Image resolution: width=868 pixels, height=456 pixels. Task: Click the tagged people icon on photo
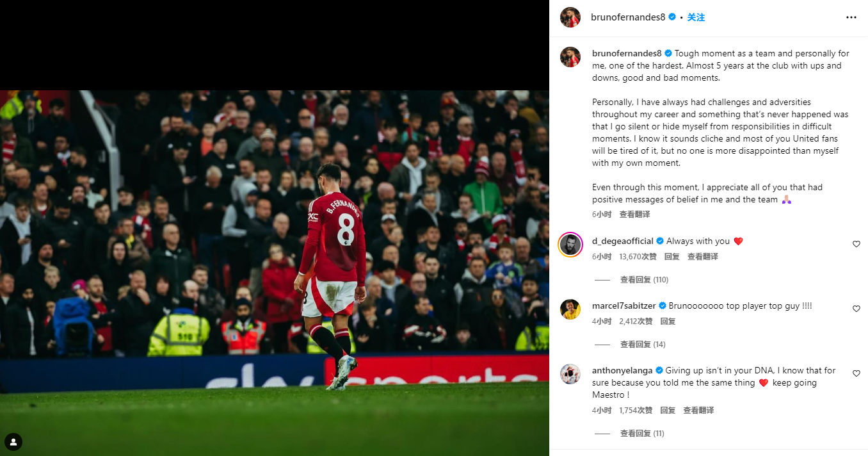click(x=13, y=442)
